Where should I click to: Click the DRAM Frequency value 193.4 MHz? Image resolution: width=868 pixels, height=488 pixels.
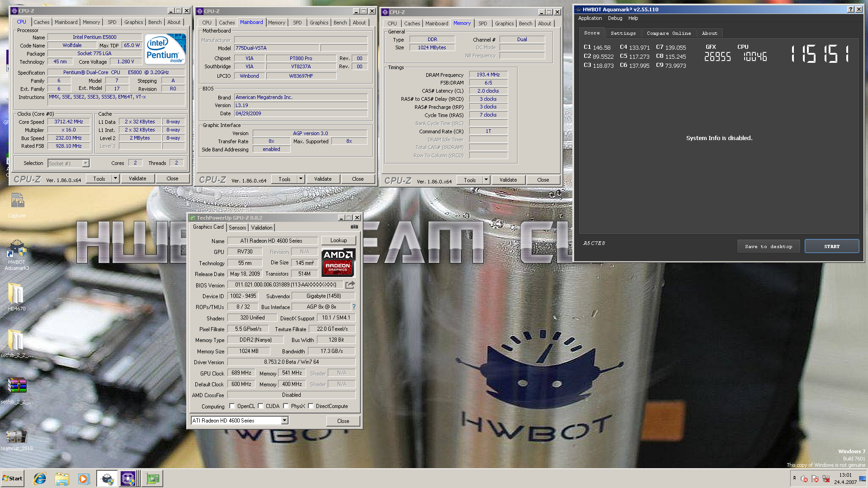488,75
